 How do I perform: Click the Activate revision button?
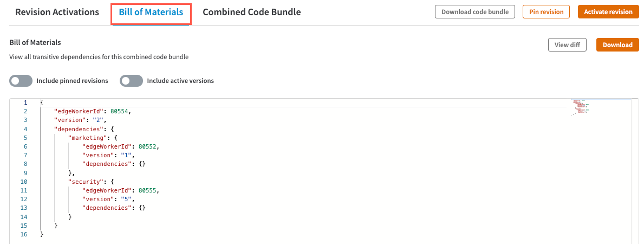608,12
